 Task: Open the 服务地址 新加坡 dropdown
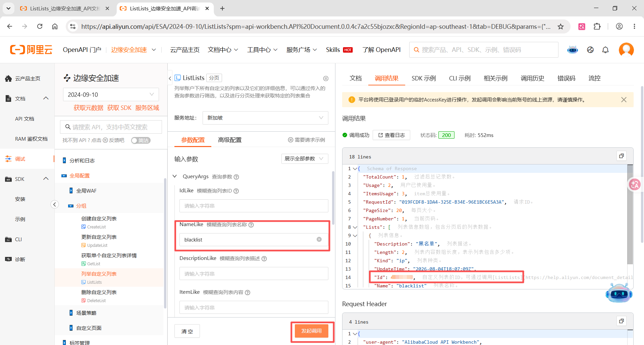click(265, 118)
